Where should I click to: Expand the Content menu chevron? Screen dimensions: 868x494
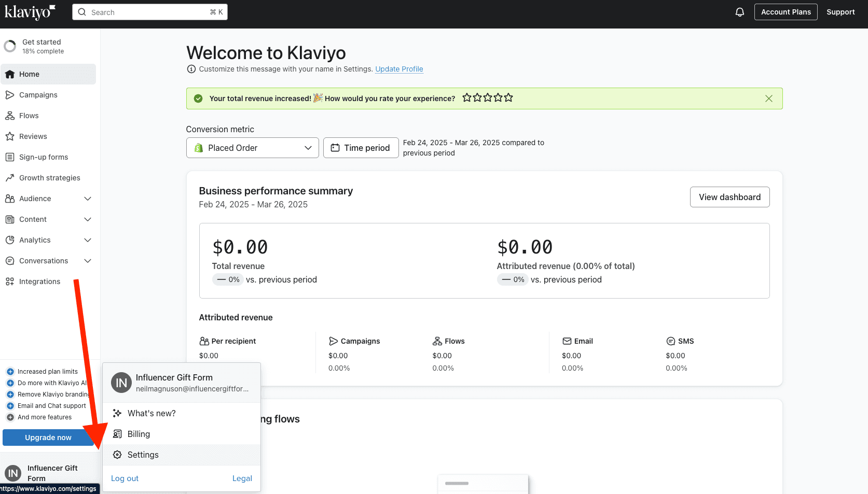(x=88, y=219)
